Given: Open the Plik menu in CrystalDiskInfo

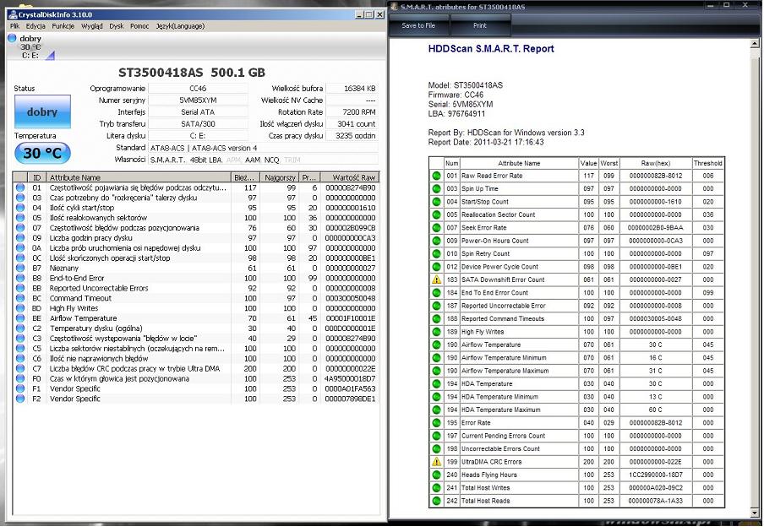Looking at the screenshot, I should [14, 26].
